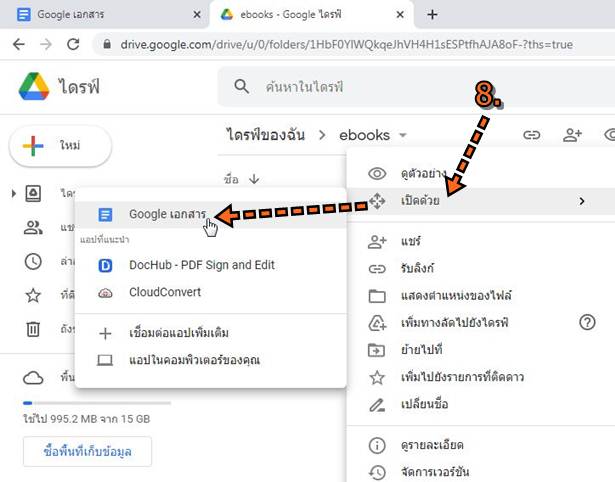Screen dimensions: 615x482
Task: Click the browser back arrow
Action: click(18, 44)
